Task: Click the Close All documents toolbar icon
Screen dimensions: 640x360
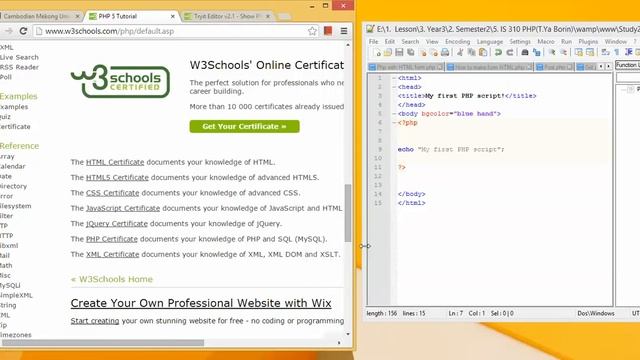Action: pyautogui.click(x=434, y=52)
